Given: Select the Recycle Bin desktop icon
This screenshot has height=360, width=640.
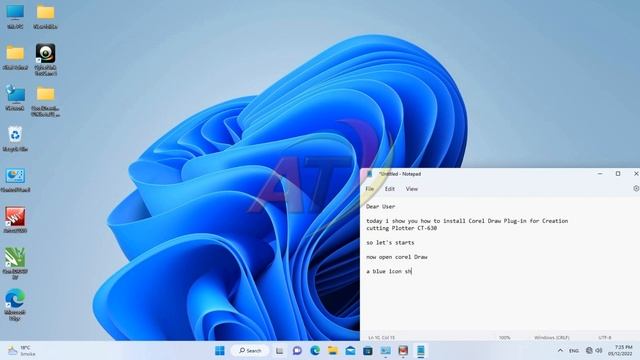Looking at the screenshot, I should click(x=15, y=139).
